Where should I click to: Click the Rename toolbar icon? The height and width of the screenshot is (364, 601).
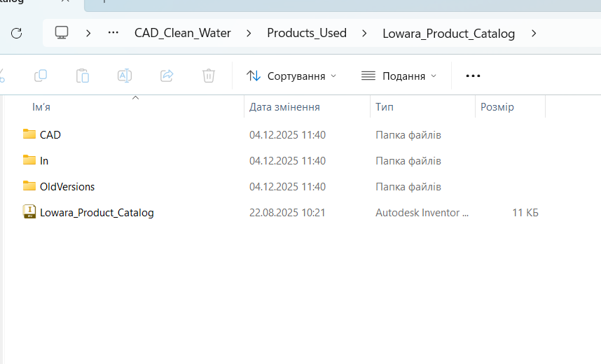[125, 76]
